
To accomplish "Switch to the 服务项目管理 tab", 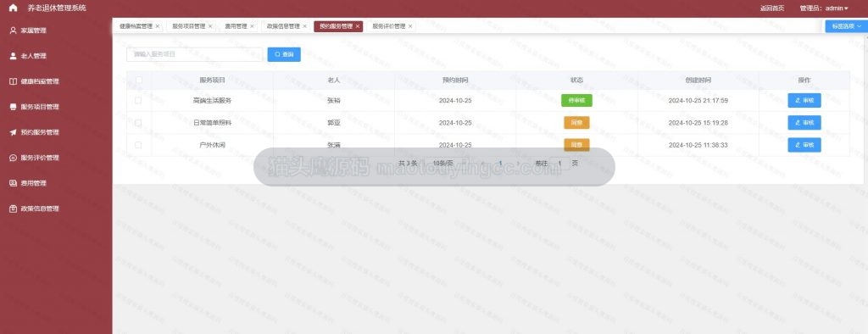I will point(188,26).
